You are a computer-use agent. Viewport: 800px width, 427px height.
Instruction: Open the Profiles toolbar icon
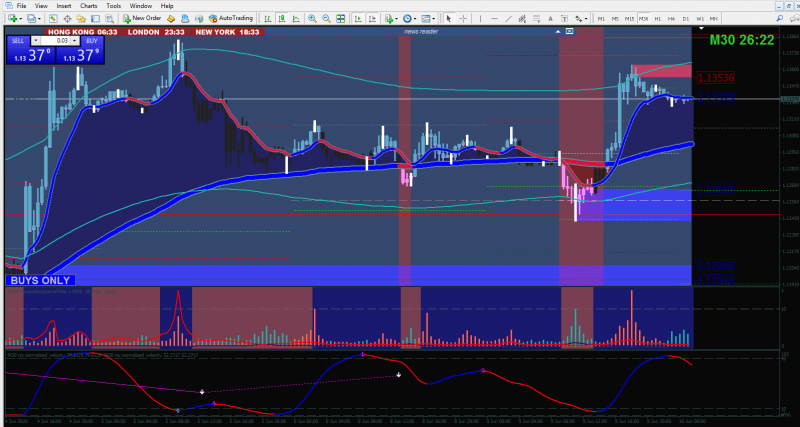tap(31, 18)
